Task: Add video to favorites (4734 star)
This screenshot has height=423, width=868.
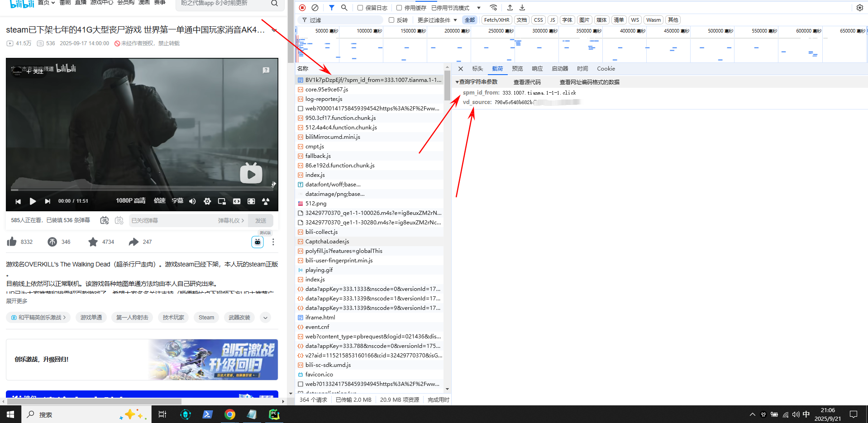Action: (93, 242)
